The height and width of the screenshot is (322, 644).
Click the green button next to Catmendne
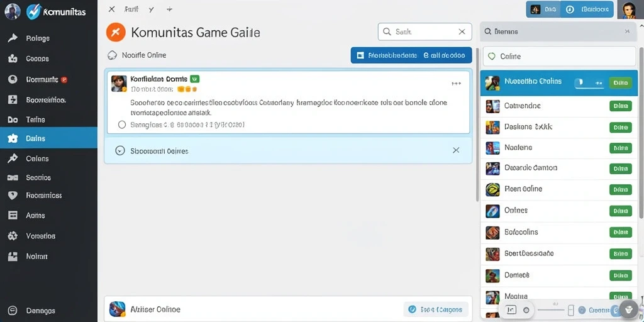point(620,106)
